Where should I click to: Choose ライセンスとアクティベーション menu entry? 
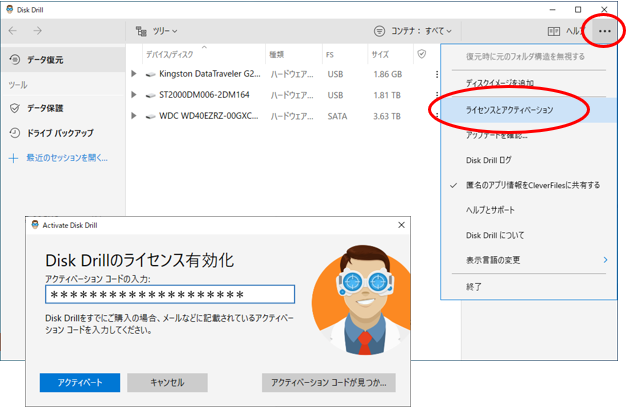(529, 110)
